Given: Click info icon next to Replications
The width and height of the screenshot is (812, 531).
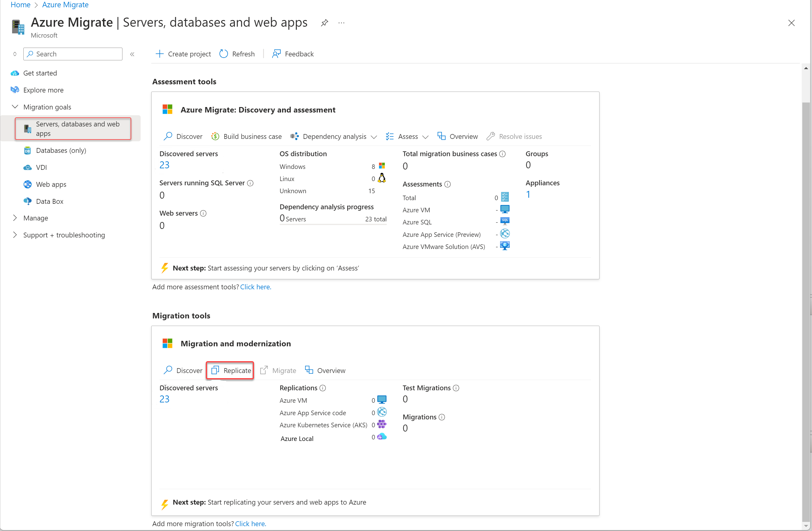Looking at the screenshot, I should tap(323, 388).
